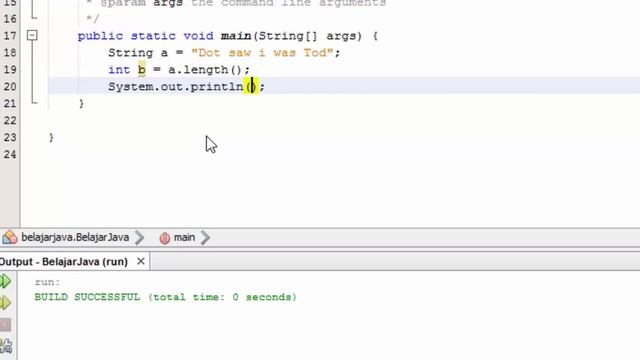
Task: Collapse the main method code fold
Action: pos(32,36)
